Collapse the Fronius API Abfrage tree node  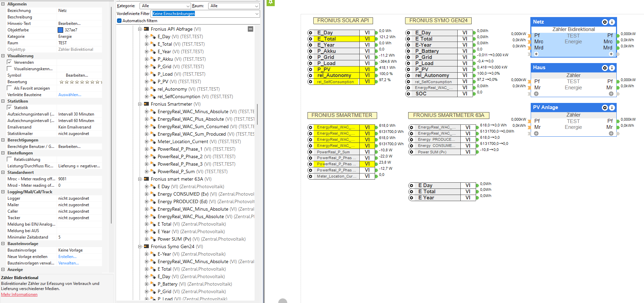140,29
